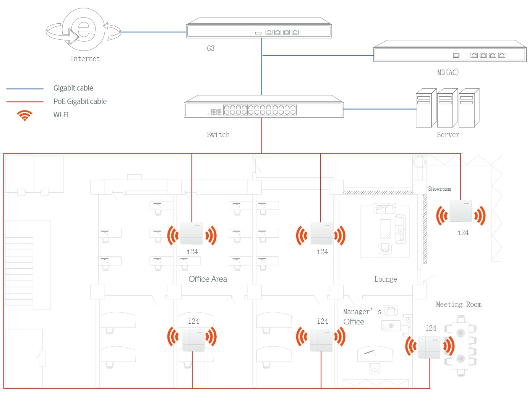Click the "Switch" label
This screenshot has height=394, width=532.
coord(218,135)
